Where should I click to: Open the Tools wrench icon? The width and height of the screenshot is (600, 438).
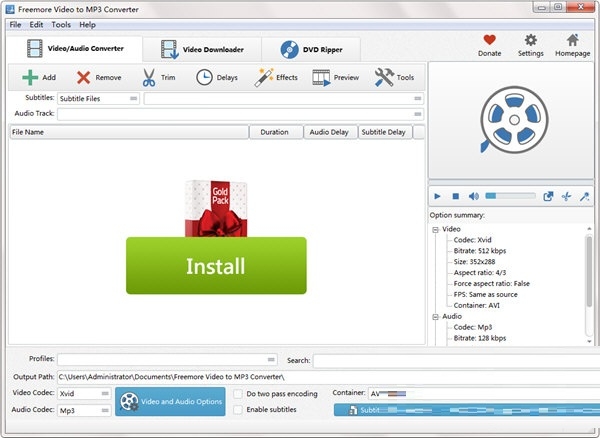tap(384, 77)
